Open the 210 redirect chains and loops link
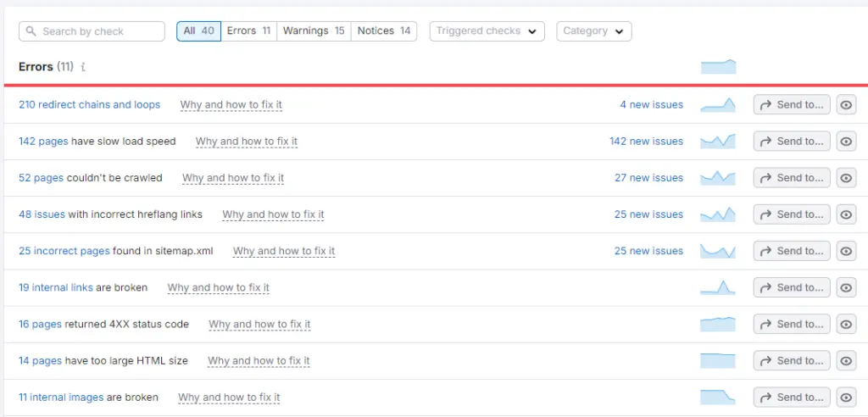 [89, 105]
